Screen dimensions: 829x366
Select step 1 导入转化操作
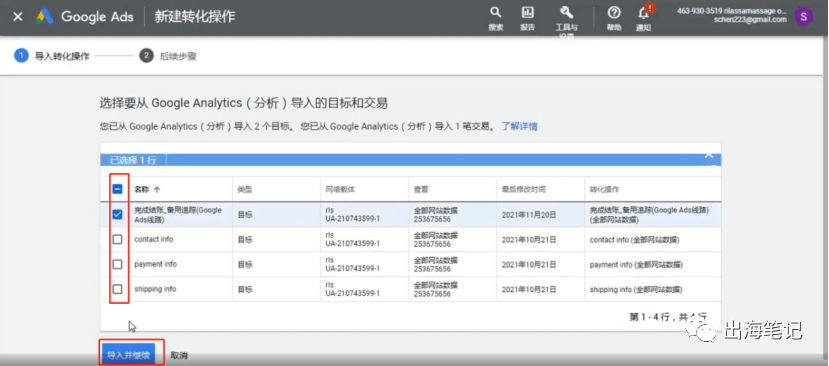52,56
